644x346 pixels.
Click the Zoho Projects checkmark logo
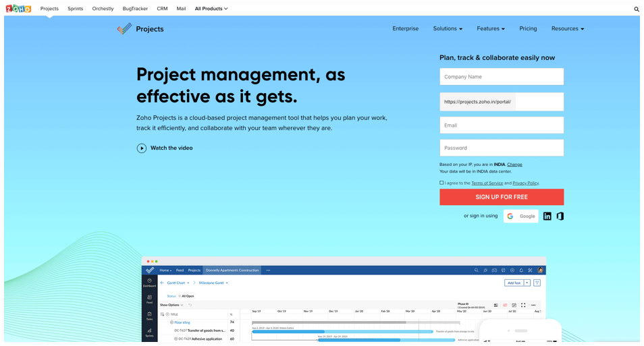click(124, 29)
